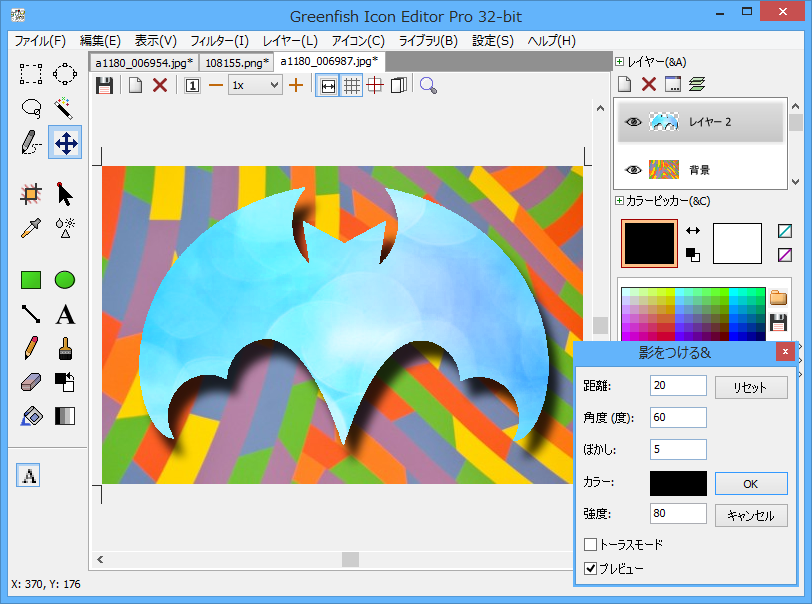Hide layer 2 using eye icon

pyautogui.click(x=632, y=122)
